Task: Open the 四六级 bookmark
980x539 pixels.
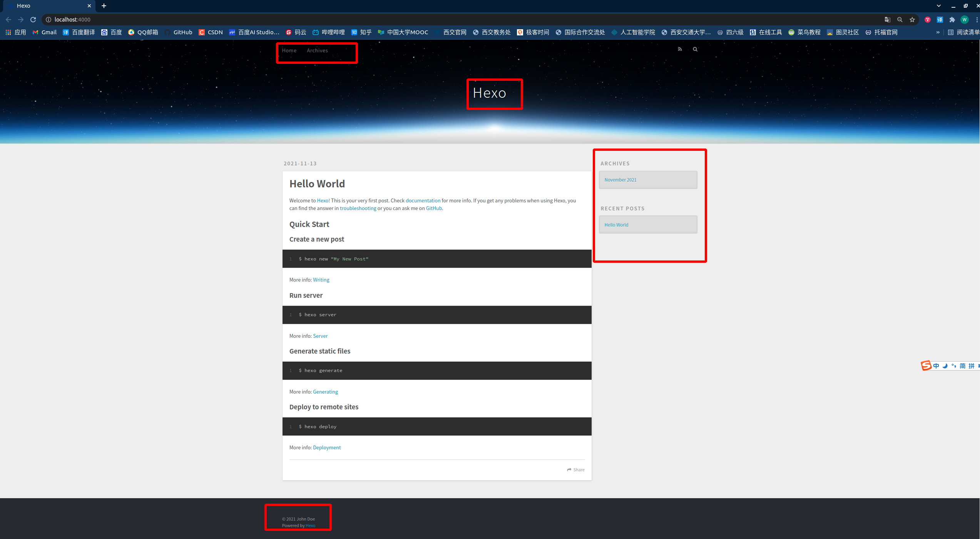Action: pyautogui.click(x=731, y=32)
